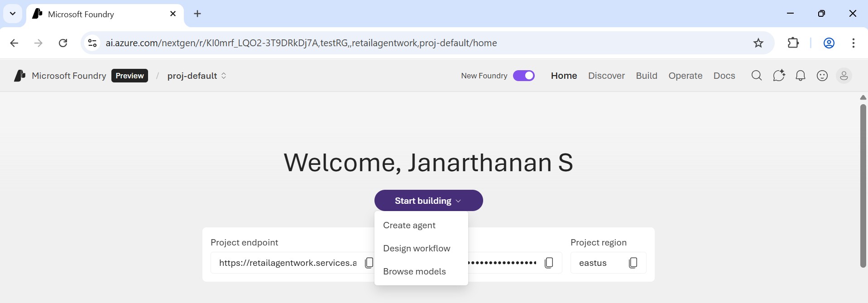Open the browser extensions puzzle icon
868x303 pixels.
click(x=793, y=43)
